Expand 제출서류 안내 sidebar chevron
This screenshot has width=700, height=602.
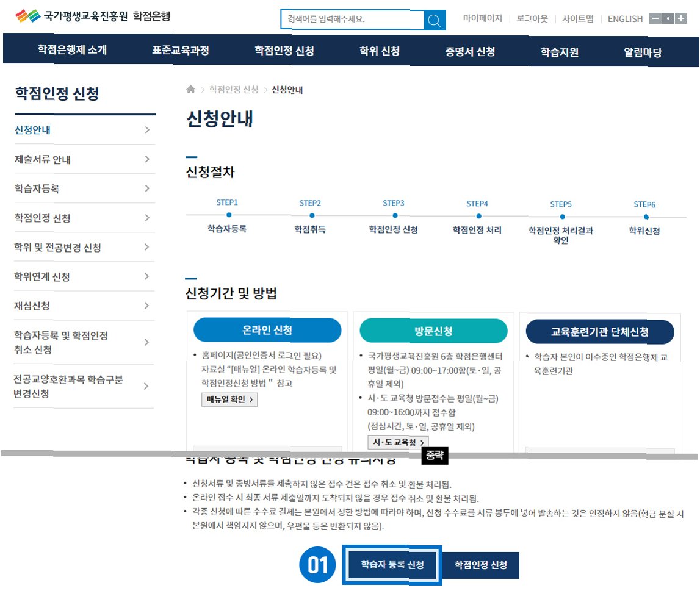coord(147,159)
